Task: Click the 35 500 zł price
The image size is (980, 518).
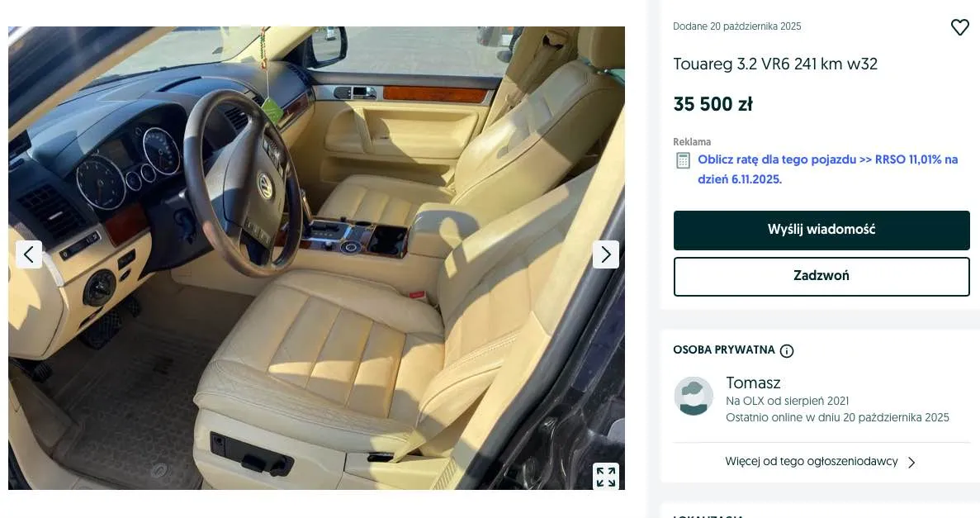Action: pyautogui.click(x=713, y=104)
